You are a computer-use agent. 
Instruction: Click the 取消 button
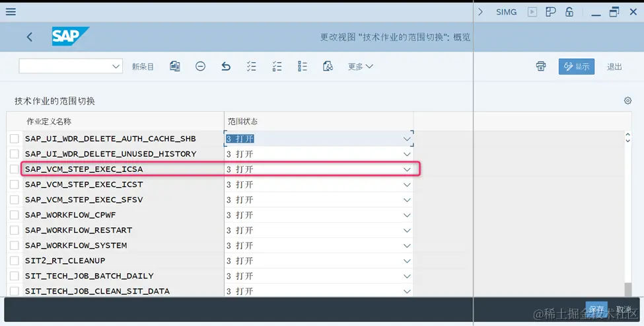(624, 309)
